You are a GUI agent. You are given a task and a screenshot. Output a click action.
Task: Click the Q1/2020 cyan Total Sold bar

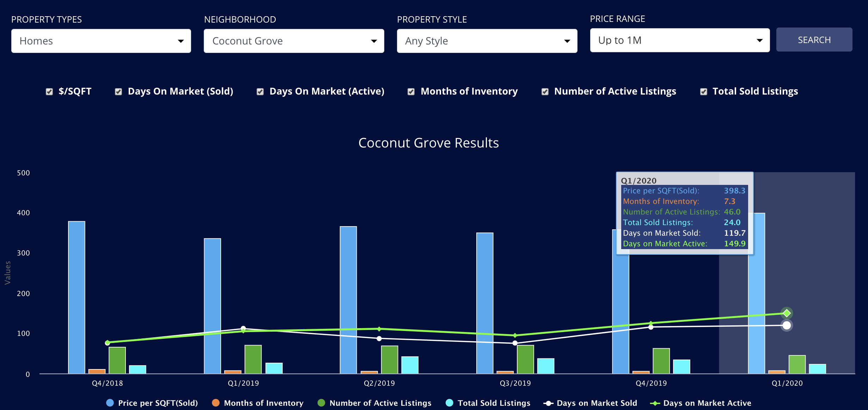818,369
